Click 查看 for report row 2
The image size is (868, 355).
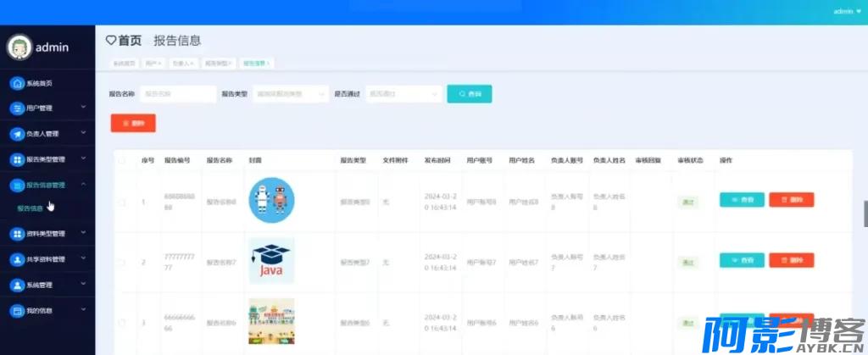(x=742, y=260)
